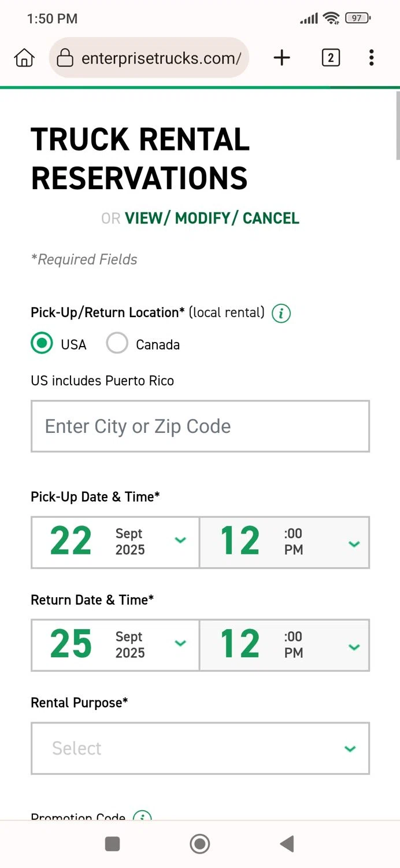Select the Canada radio button
This screenshot has width=400, height=868.
point(117,344)
